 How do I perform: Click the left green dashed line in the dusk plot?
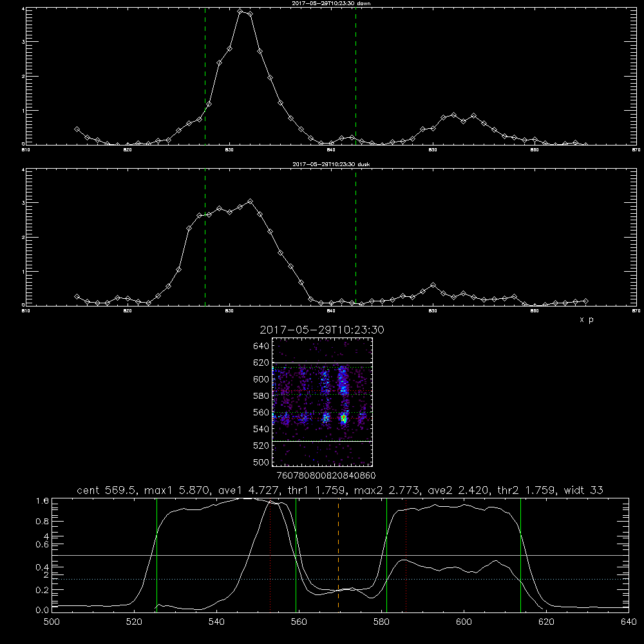click(205, 237)
